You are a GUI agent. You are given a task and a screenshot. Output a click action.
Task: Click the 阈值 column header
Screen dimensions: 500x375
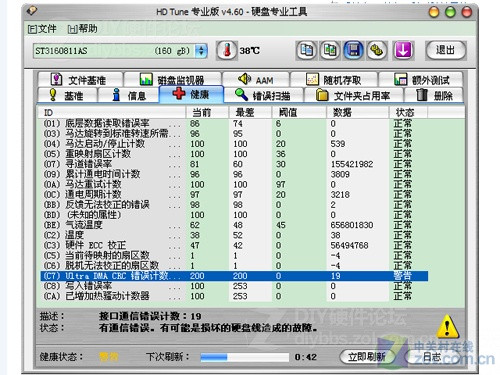click(x=299, y=112)
